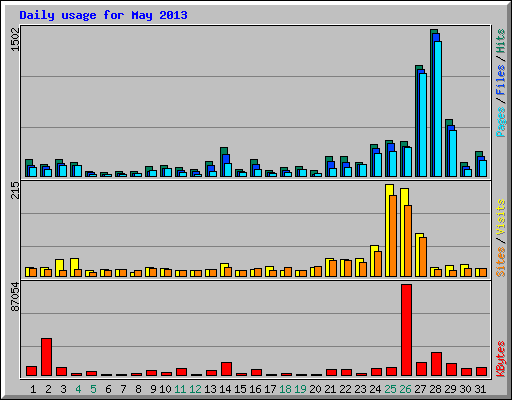Click the day 1 axis label

pyautogui.click(x=33, y=389)
